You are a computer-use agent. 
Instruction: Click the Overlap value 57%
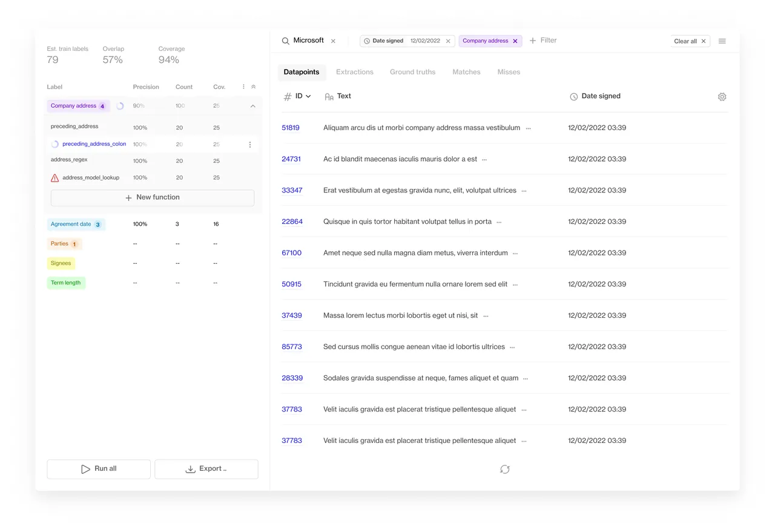click(x=113, y=60)
